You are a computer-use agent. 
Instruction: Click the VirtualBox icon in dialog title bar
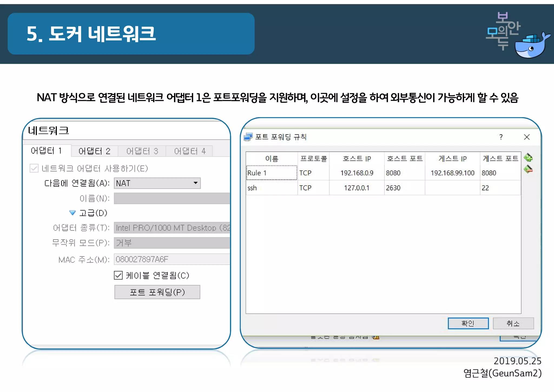point(248,137)
